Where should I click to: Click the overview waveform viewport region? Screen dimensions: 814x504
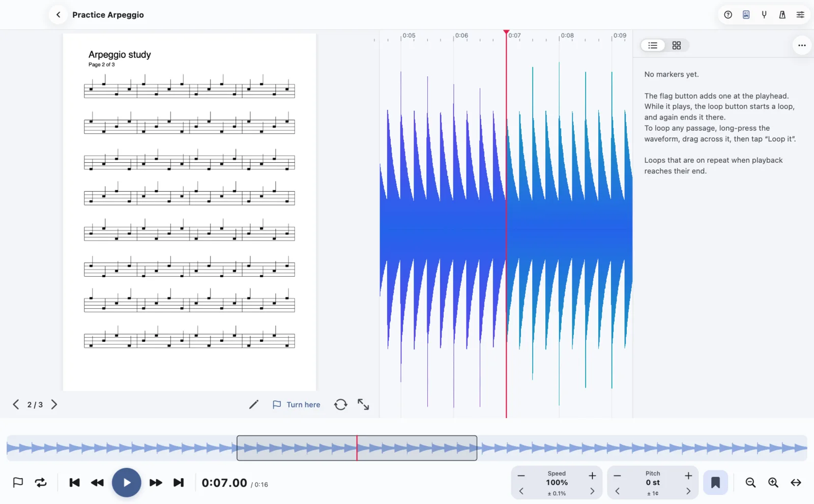(357, 448)
